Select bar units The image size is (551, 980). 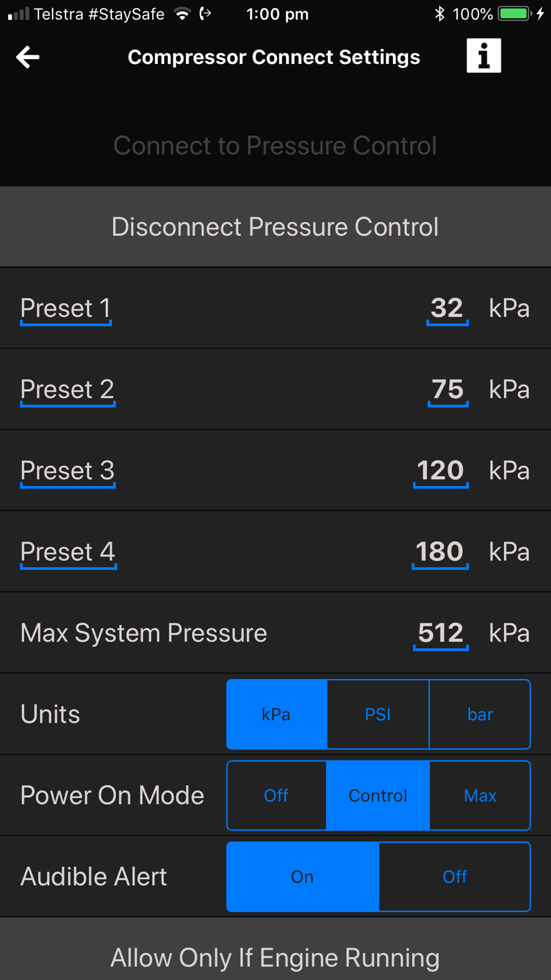coord(480,714)
